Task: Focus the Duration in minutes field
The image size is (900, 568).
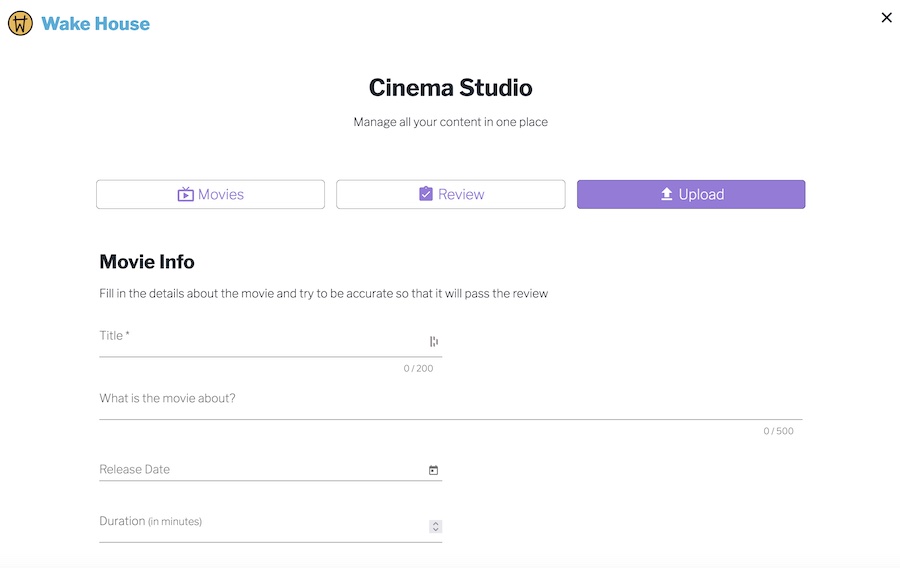Action: pyautogui.click(x=270, y=526)
